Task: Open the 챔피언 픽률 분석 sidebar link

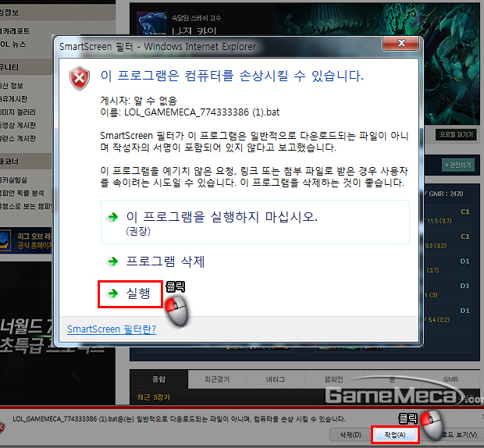Action: point(22,193)
